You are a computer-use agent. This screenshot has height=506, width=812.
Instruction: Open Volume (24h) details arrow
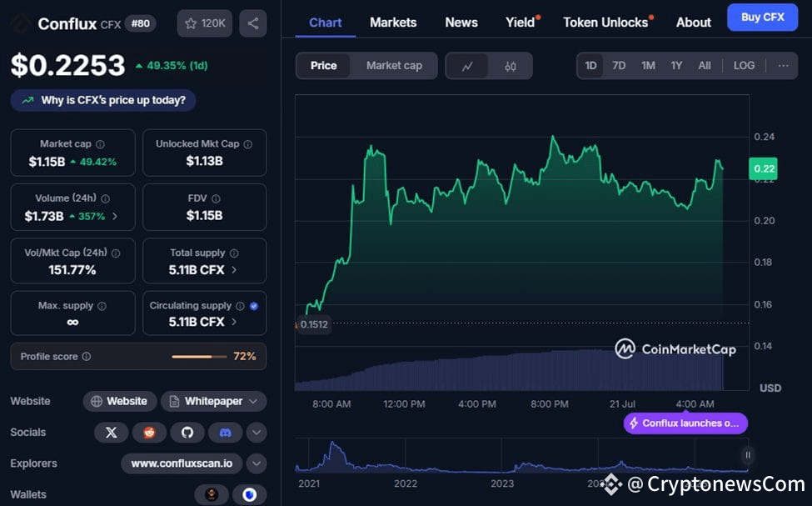[x=114, y=216]
